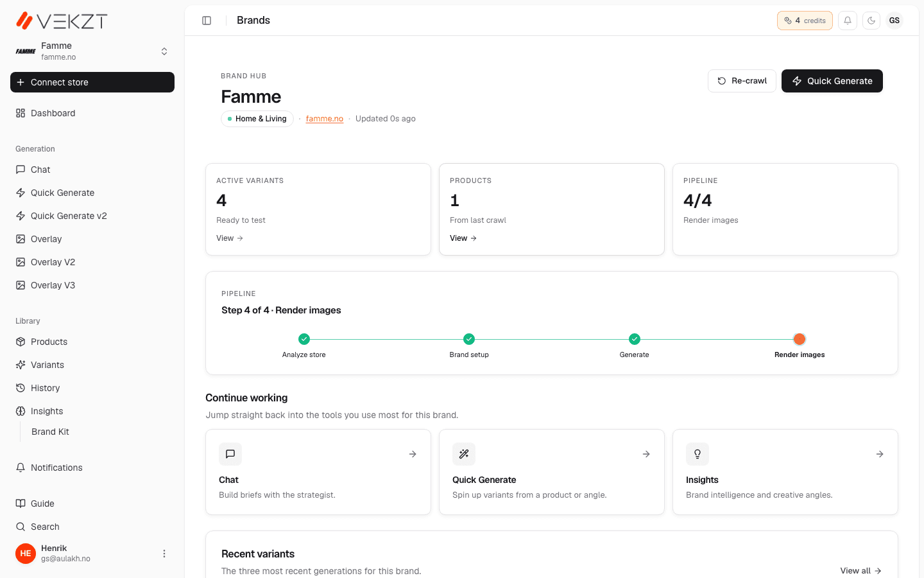
Task: Click the Brand setup step marker
Action: (x=469, y=339)
